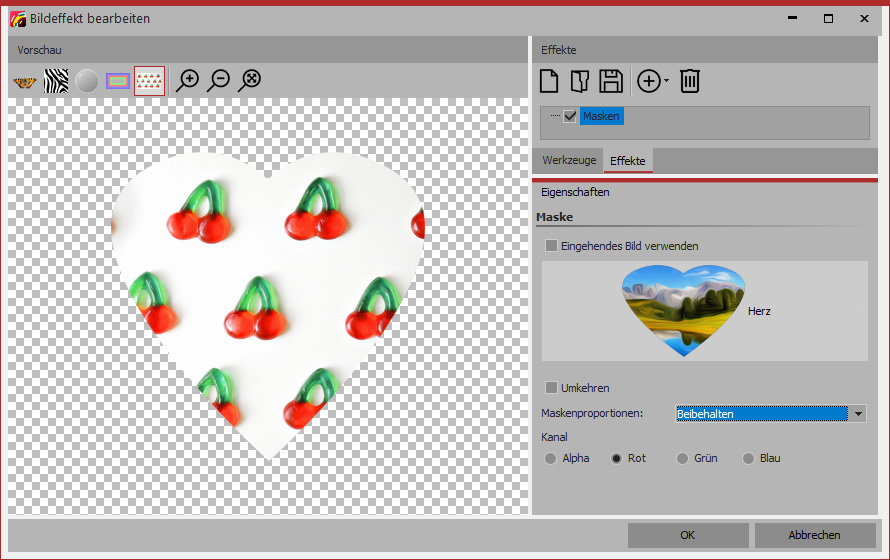The image size is (890, 560).
Task: Switch to the Werkzeuge tab
Action: point(569,160)
